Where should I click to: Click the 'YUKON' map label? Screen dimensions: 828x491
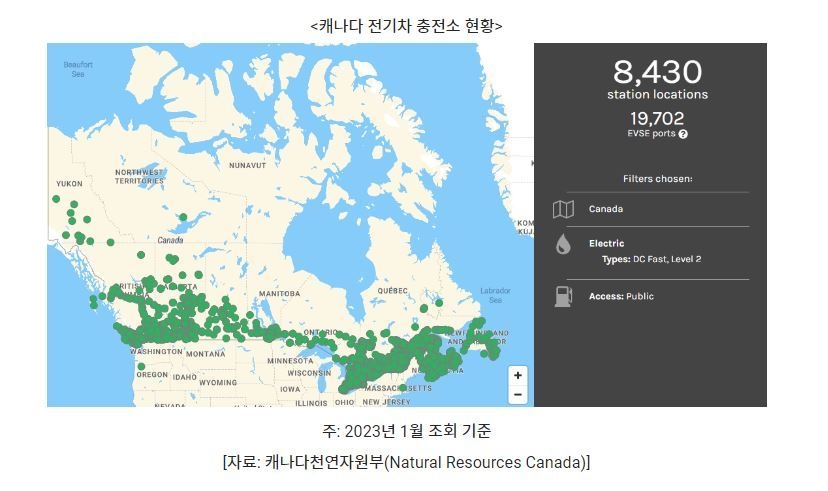(69, 184)
